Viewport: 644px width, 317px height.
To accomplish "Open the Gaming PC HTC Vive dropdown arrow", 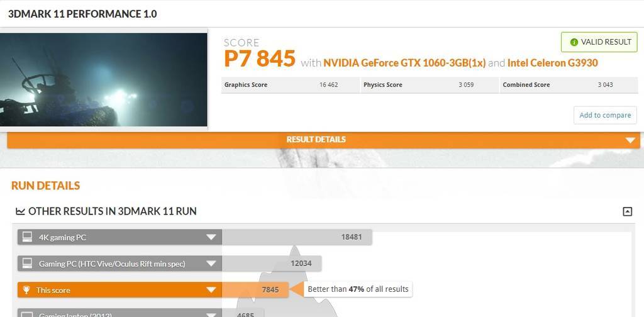I will click(211, 263).
